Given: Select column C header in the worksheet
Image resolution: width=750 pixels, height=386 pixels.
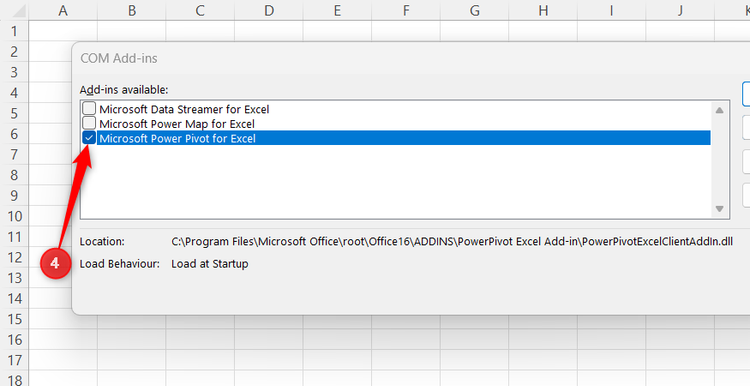Looking at the screenshot, I should (x=200, y=10).
